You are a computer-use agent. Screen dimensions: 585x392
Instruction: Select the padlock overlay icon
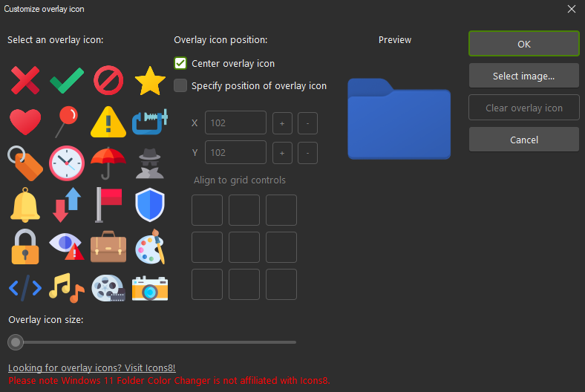[x=25, y=247]
